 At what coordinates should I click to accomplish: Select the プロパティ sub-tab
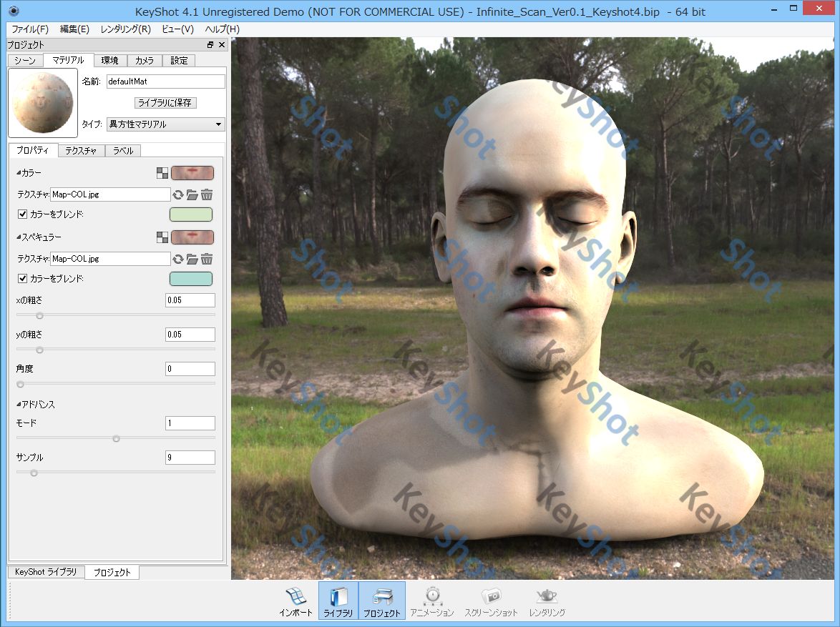pos(33,150)
